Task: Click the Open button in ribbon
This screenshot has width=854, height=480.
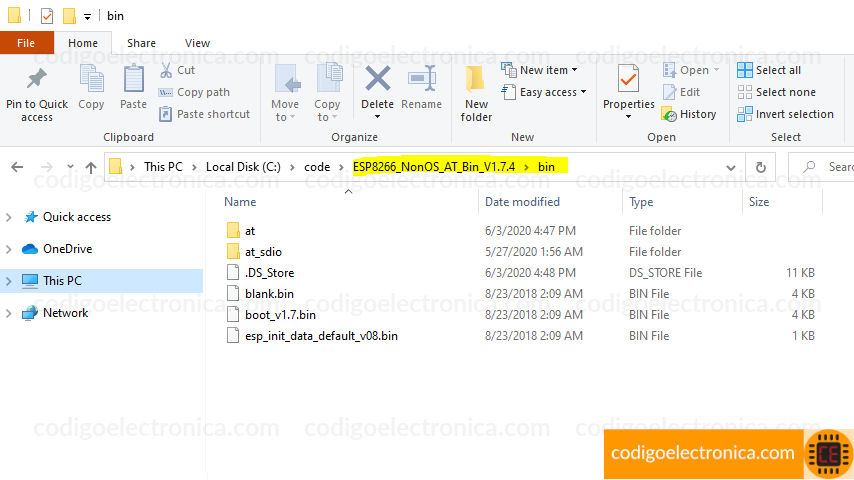Action: [x=691, y=70]
